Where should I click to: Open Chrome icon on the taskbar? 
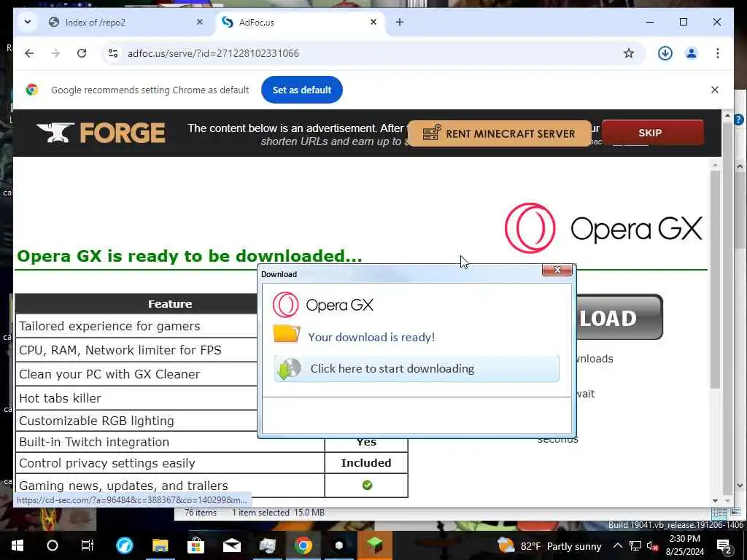coord(303,545)
